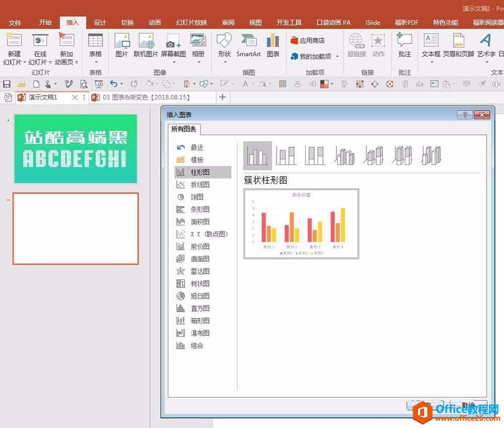Choose Combo (组合) chart category
Screen dimensions: 504x428
point(203,346)
